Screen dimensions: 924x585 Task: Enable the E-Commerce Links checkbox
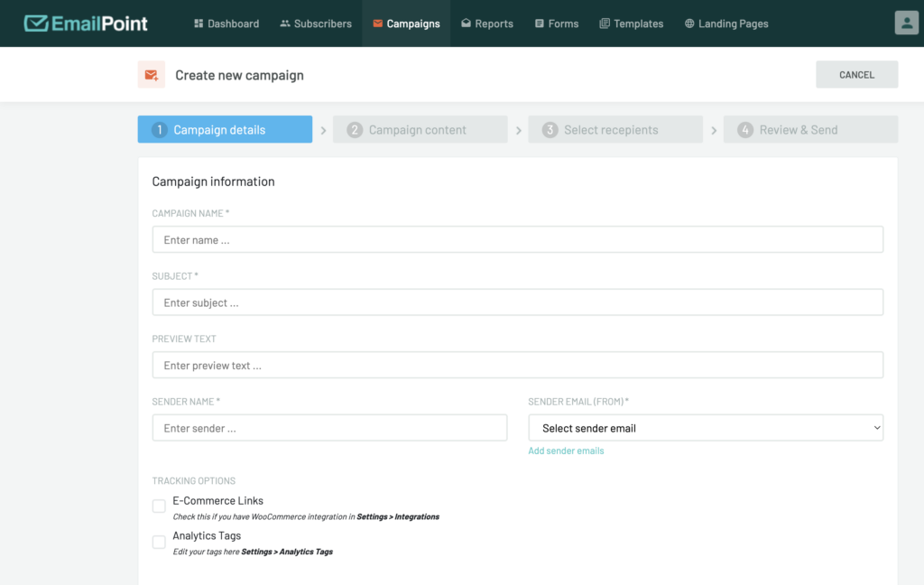(x=159, y=506)
